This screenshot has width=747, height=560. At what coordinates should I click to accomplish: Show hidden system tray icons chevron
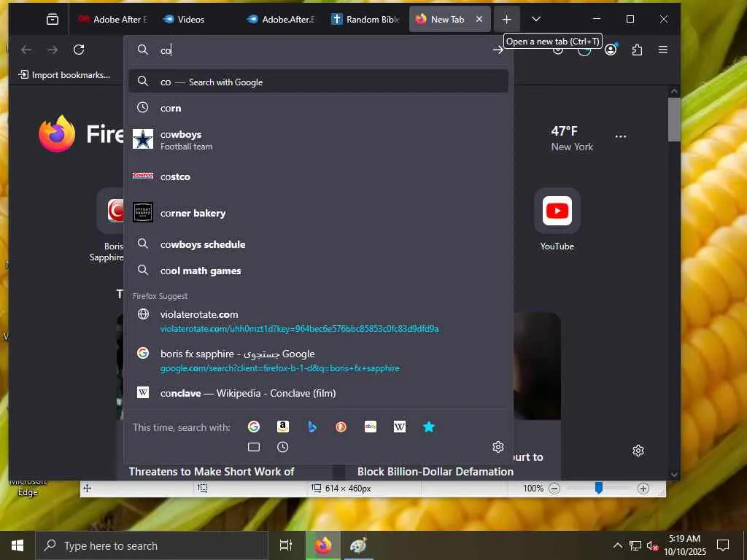(617, 545)
